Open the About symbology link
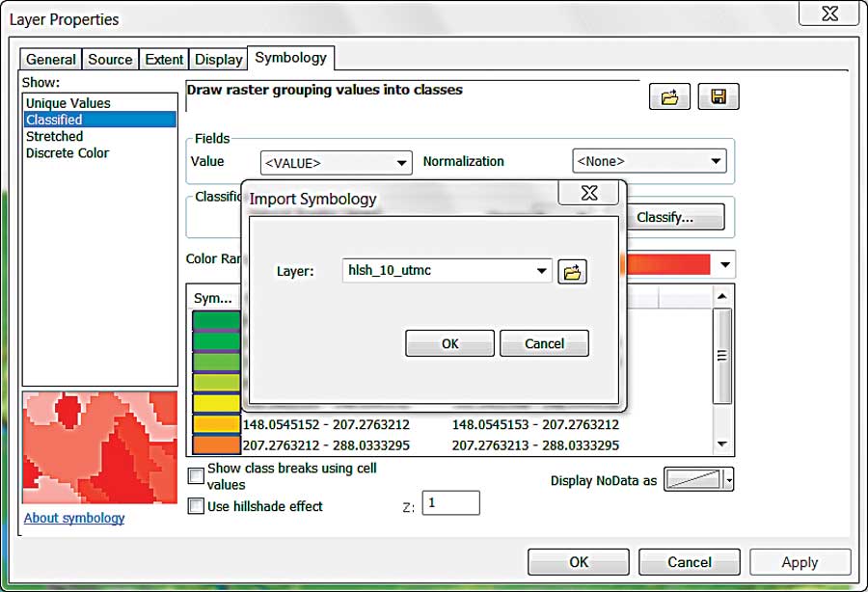Image resolution: width=868 pixels, height=592 pixels. pos(74,518)
